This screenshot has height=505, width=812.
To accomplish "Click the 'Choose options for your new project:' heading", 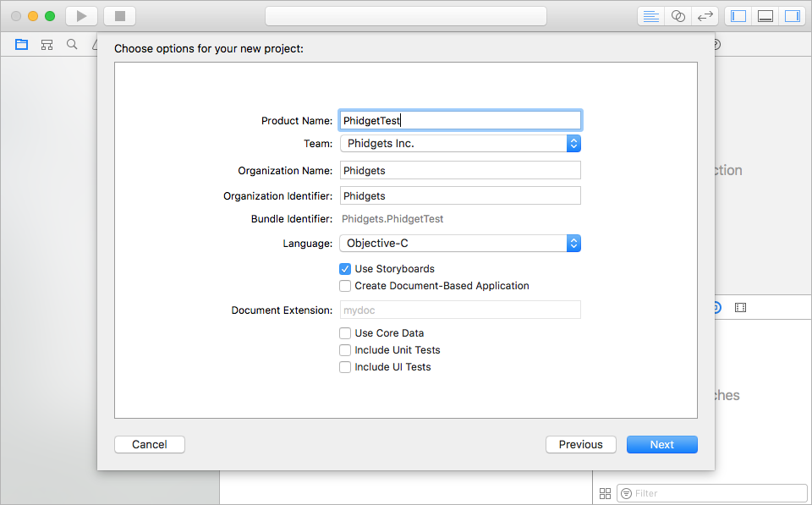I will (x=209, y=49).
